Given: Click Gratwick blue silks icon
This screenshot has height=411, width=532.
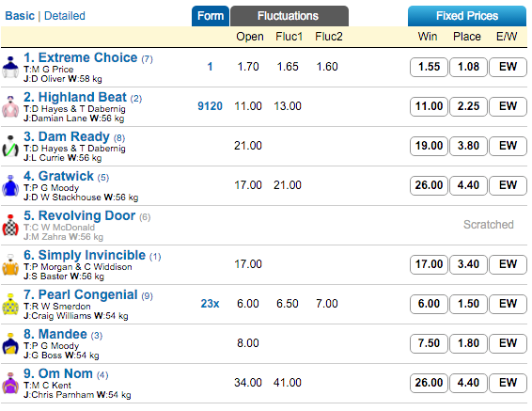Looking at the screenshot, I should pos(10,185).
